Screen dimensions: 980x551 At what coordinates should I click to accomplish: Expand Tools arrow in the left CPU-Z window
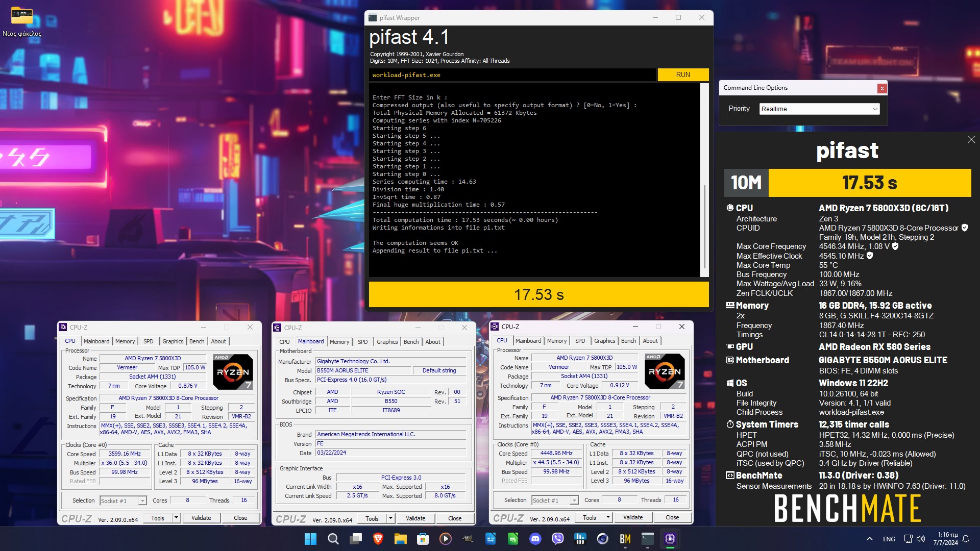(176, 518)
